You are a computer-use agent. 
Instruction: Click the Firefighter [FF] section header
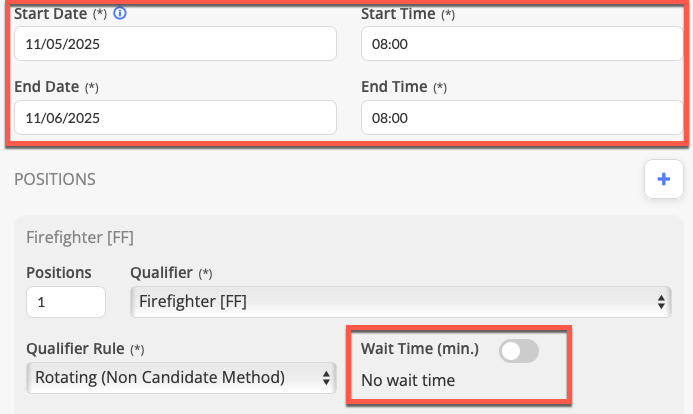80,237
